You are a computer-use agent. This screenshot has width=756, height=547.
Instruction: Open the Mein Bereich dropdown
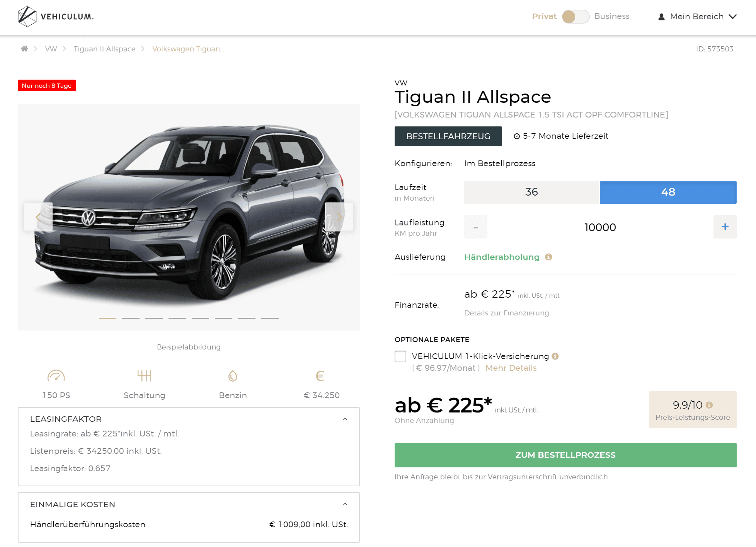tap(698, 17)
